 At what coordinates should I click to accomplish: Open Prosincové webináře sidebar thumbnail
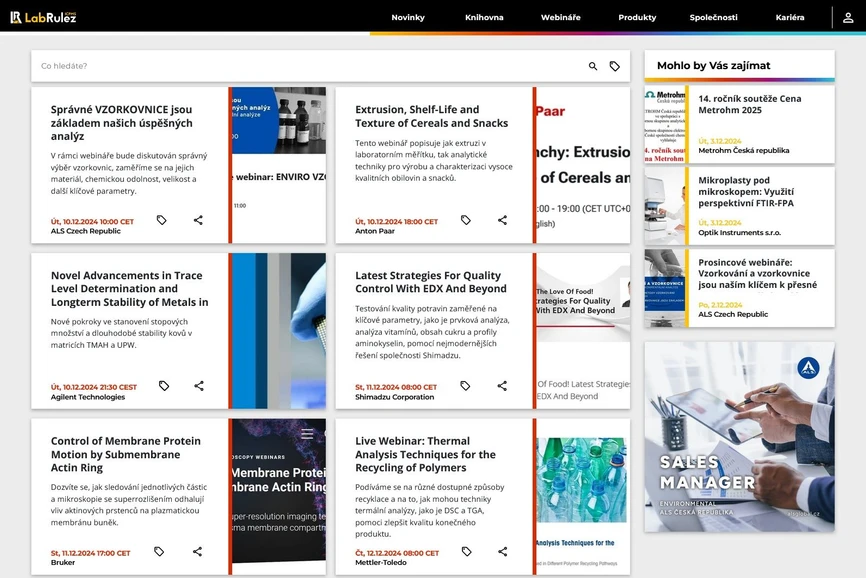pyautogui.click(x=665, y=288)
